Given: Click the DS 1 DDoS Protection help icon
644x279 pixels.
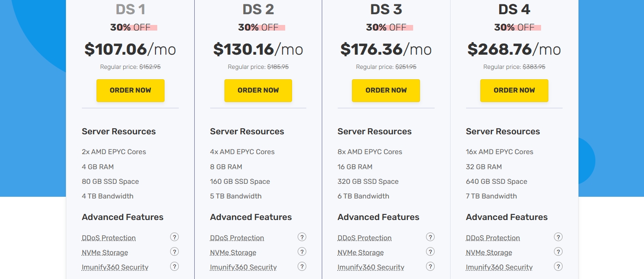Looking at the screenshot, I should 174,237.
